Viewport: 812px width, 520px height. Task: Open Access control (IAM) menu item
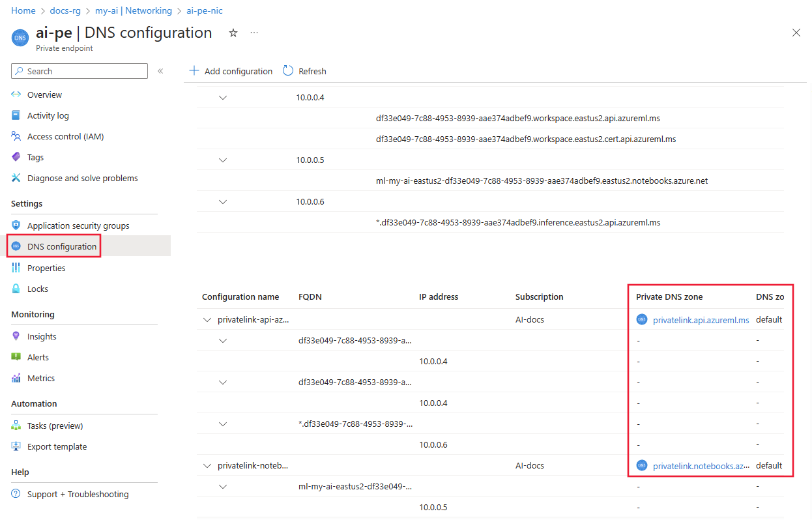[x=65, y=136]
